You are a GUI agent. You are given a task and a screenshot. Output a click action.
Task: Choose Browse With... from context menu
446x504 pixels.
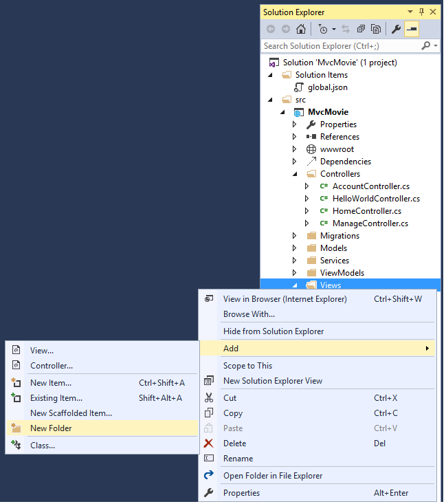coord(318,316)
